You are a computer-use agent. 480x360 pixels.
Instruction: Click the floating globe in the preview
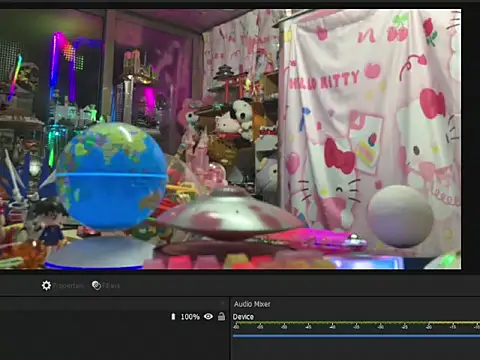[x=111, y=177]
